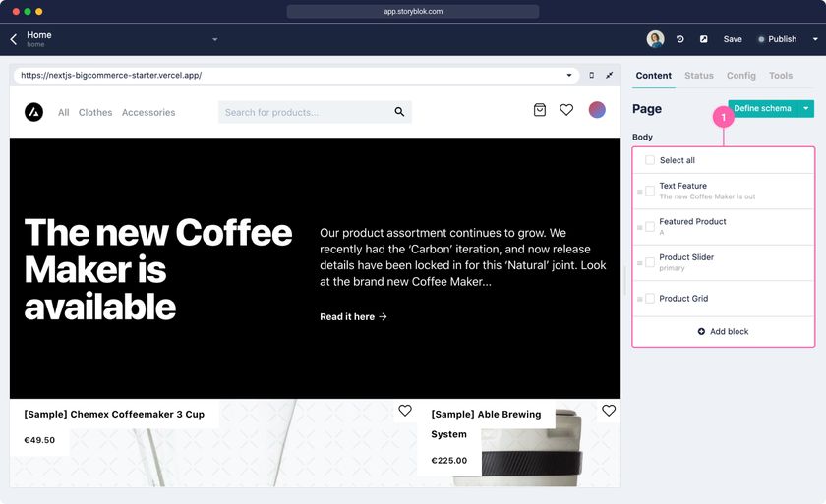Click the magnifier search icon in the preview

[399, 112]
